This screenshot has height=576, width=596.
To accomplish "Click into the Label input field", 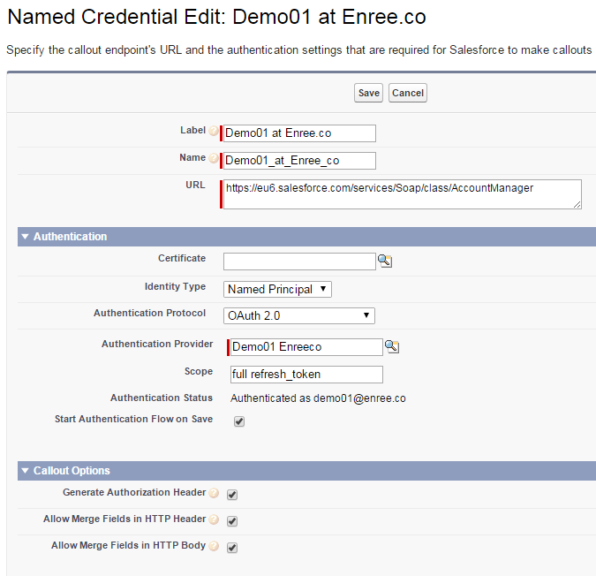I will point(300,133).
